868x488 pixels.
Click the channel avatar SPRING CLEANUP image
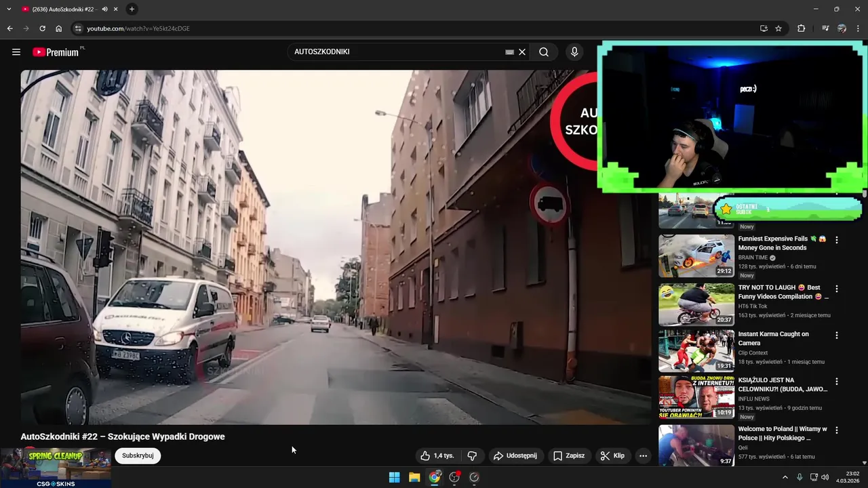tap(56, 468)
